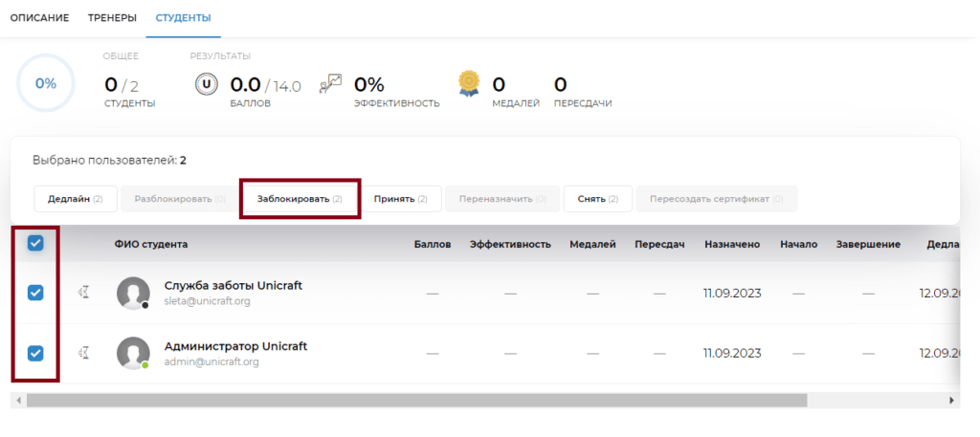Viewport: 980px width, 437px height.
Task: Open the Администратор Unicraft name
Action: pos(235,346)
